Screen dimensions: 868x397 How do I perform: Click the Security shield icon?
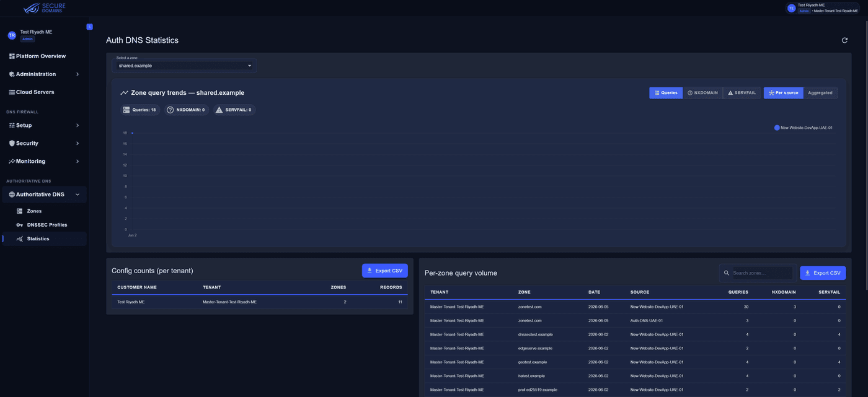[x=12, y=144]
